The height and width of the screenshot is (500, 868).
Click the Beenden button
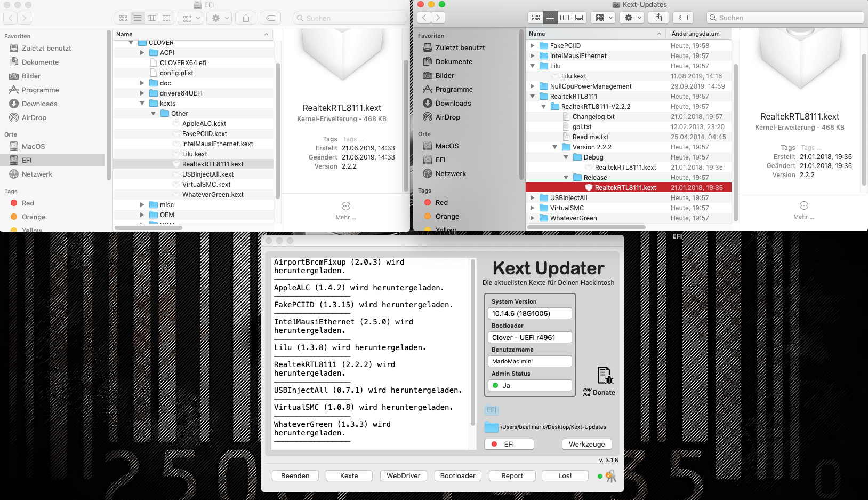point(295,476)
